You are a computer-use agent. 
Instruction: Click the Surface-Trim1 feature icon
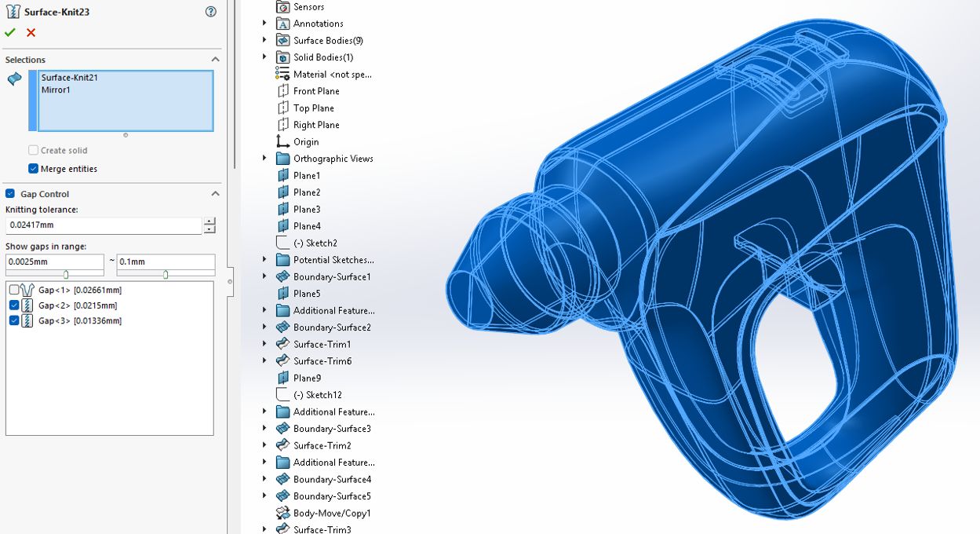coord(283,344)
